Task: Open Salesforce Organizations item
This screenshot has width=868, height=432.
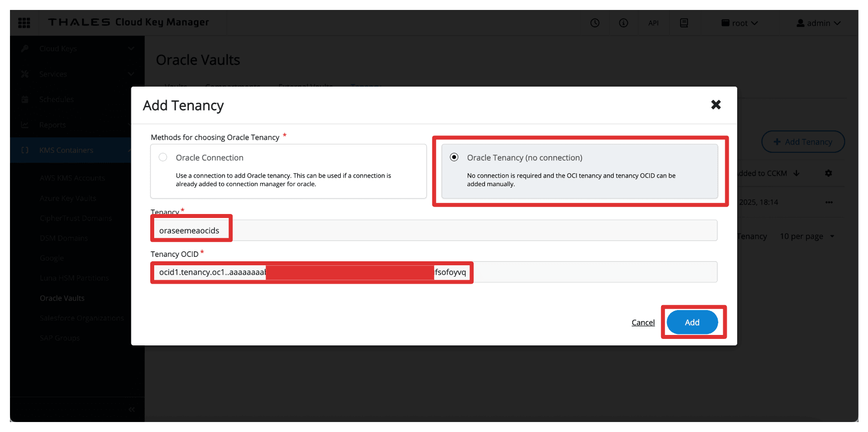Action: pos(82,318)
